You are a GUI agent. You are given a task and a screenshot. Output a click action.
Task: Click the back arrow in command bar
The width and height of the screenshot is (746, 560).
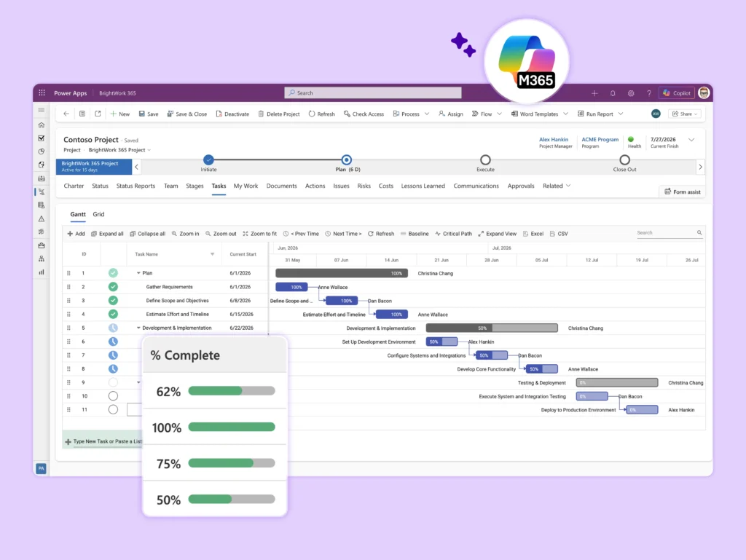[x=66, y=114]
